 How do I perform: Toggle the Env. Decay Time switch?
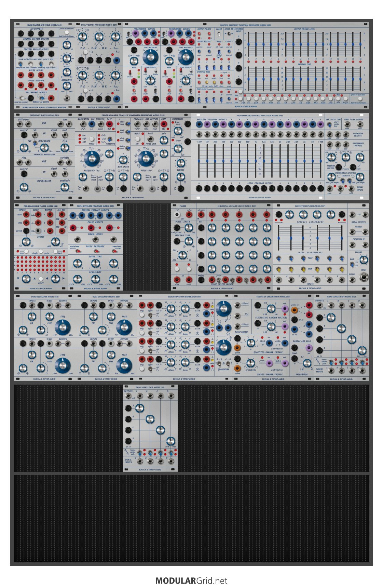click(329, 124)
